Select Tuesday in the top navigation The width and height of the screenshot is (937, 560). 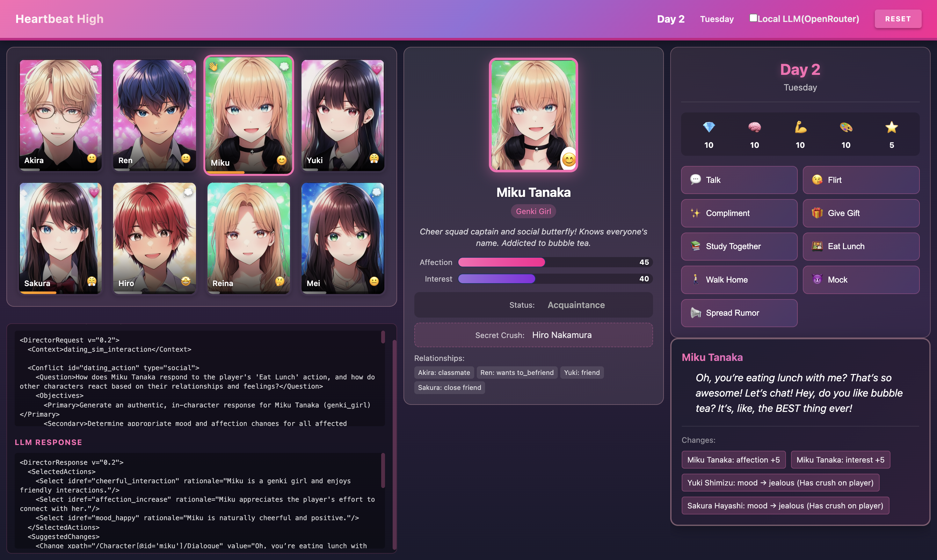pos(716,19)
